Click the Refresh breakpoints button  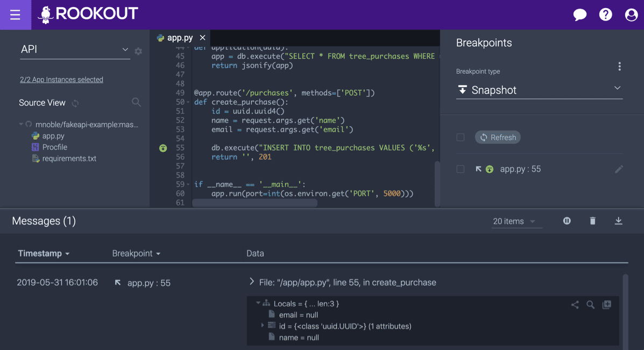(x=498, y=137)
